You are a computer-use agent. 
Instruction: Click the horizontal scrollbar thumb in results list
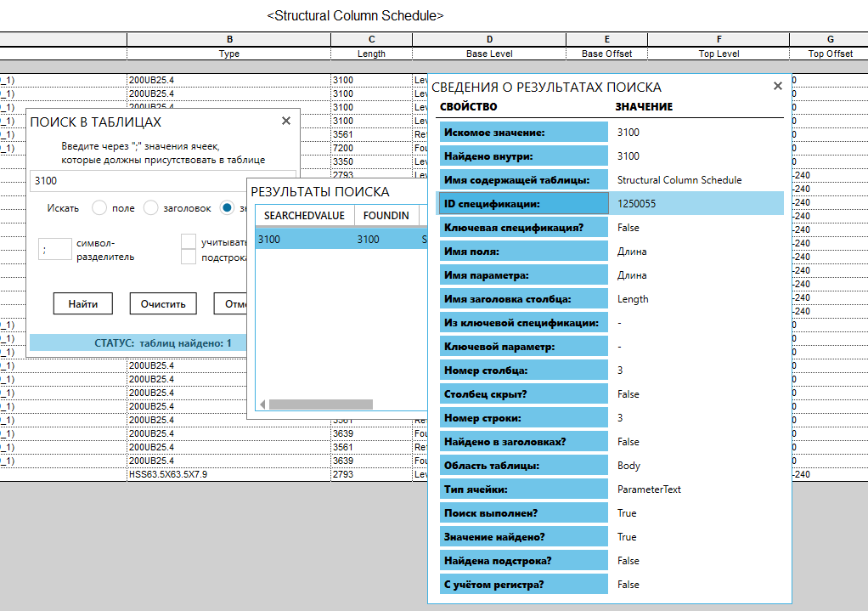pyautogui.click(x=320, y=405)
